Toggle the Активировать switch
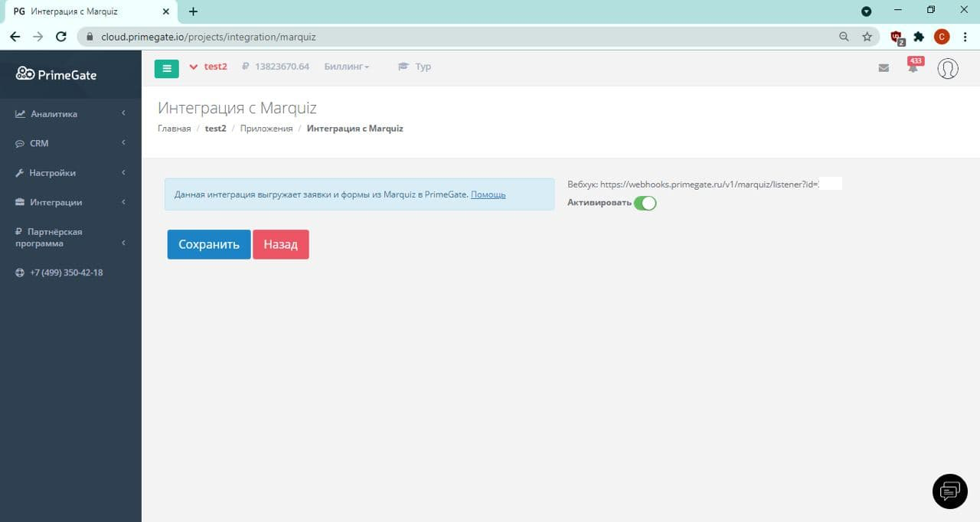Viewport: 980px width, 522px height. (645, 204)
